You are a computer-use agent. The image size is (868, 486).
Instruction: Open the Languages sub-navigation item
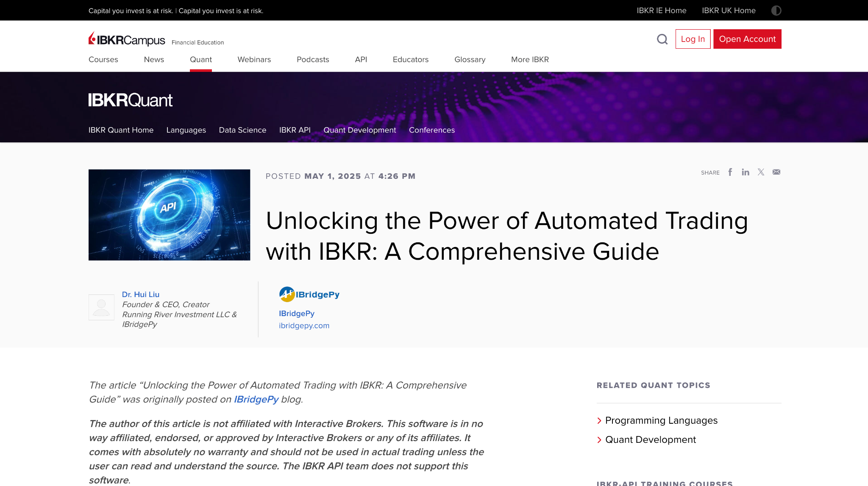(x=186, y=130)
